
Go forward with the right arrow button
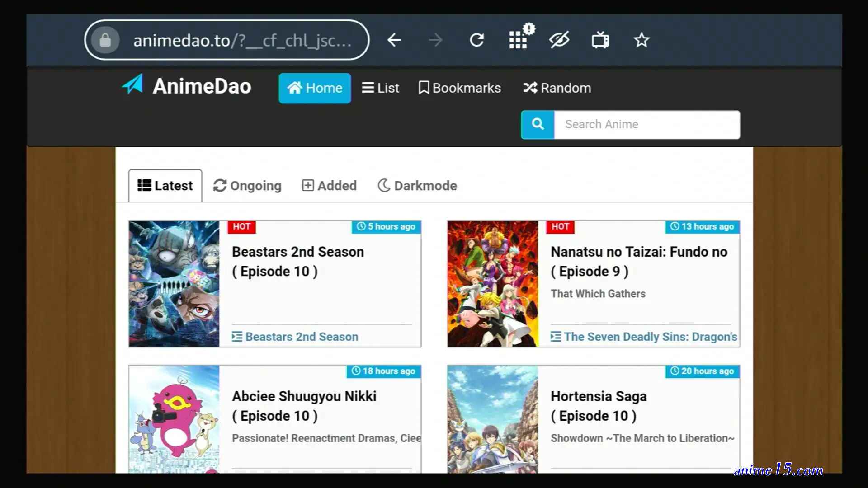pyautogui.click(x=436, y=40)
